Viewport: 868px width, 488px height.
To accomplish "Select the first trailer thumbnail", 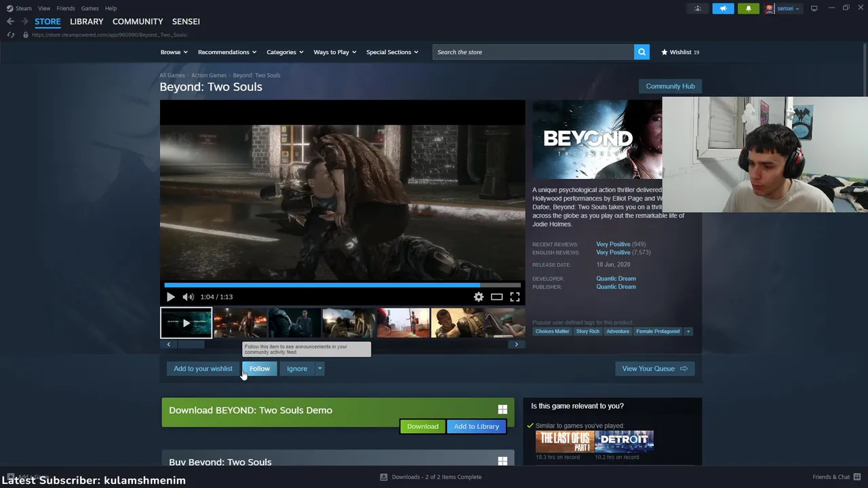I will point(186,323).
